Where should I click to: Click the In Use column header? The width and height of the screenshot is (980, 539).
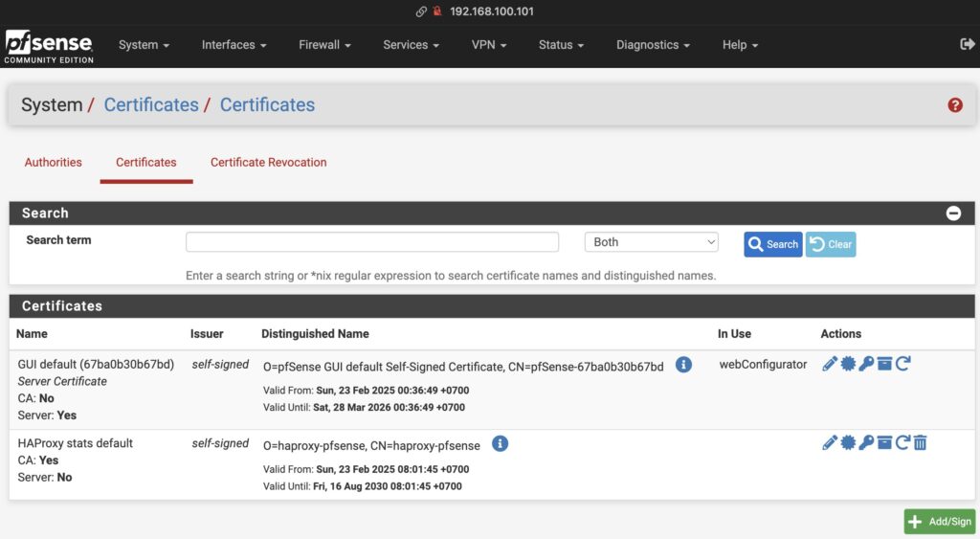point(734,334)
